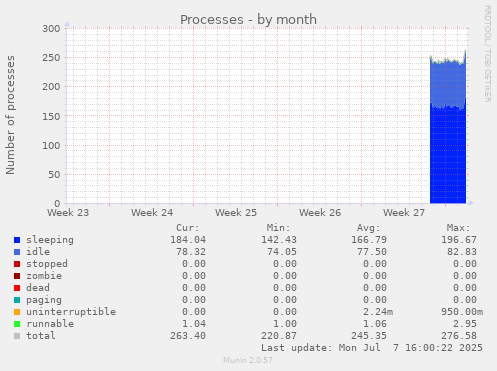The height and width of the screenshot is (371, 497).
Task: Click the 150 y-axis tick label
Action: point(51,116)
